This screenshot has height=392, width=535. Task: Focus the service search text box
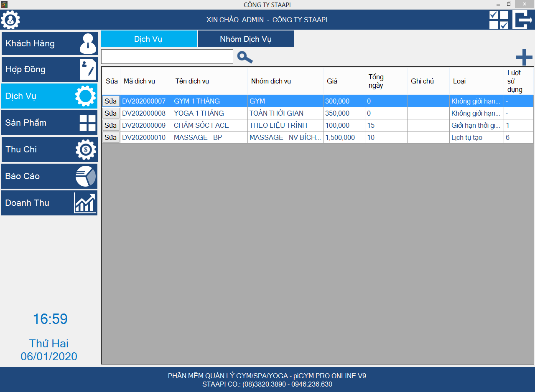click(167, 57)
